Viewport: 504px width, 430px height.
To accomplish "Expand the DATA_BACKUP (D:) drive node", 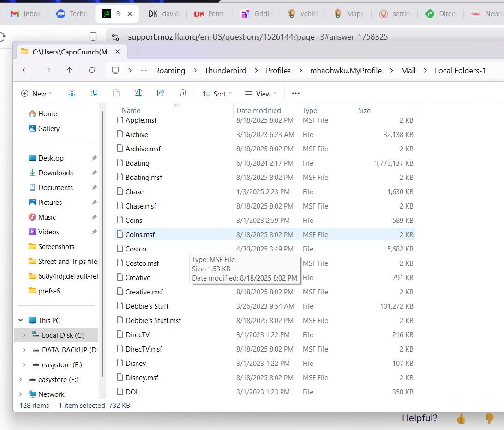I will [24, 350].
